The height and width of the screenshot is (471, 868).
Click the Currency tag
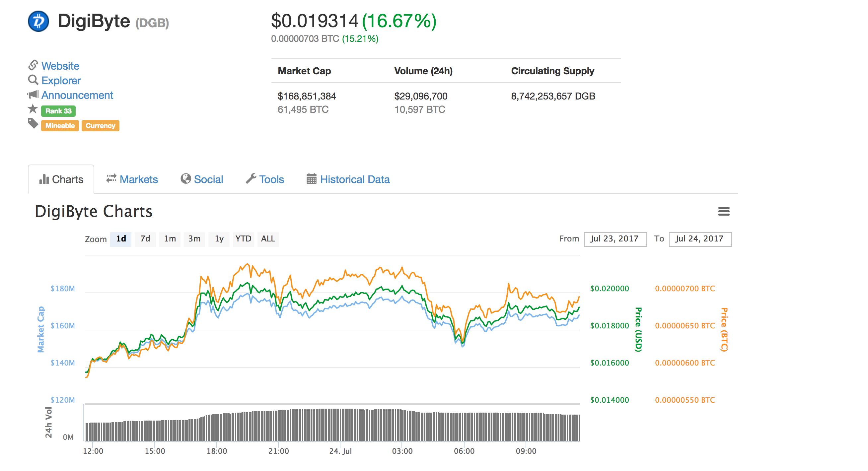pos(101,126)
